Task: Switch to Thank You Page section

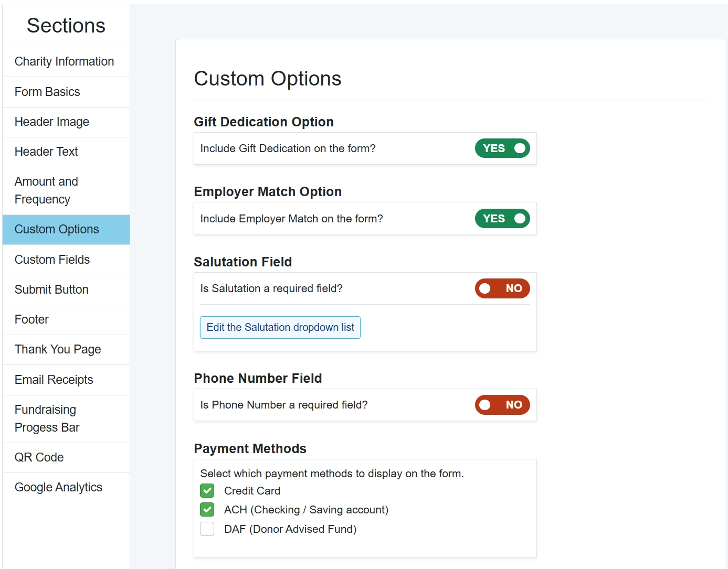Action: coord(58,350)
